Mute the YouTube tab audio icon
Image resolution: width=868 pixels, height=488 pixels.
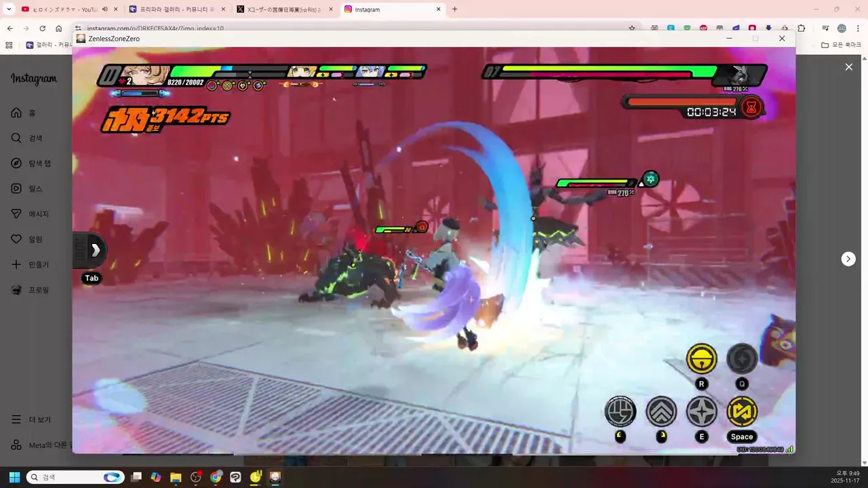point(105,9)
